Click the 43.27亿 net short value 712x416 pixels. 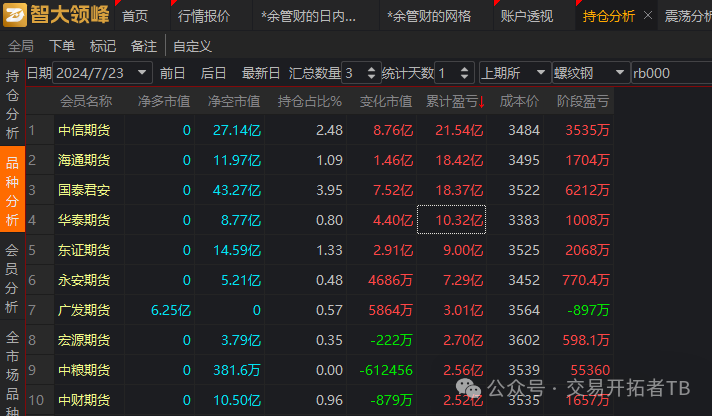point(237,190)
